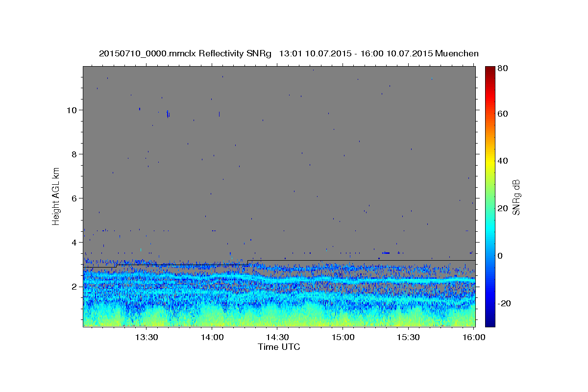Click the 'Height AGL km' axis label
Viewport: 588px width, 392px height.
coord(56,196)
